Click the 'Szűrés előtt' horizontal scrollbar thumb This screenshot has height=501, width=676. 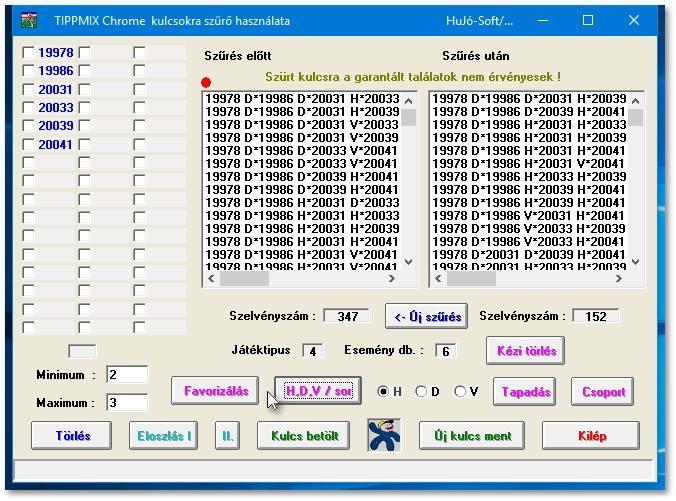point(244,279)
